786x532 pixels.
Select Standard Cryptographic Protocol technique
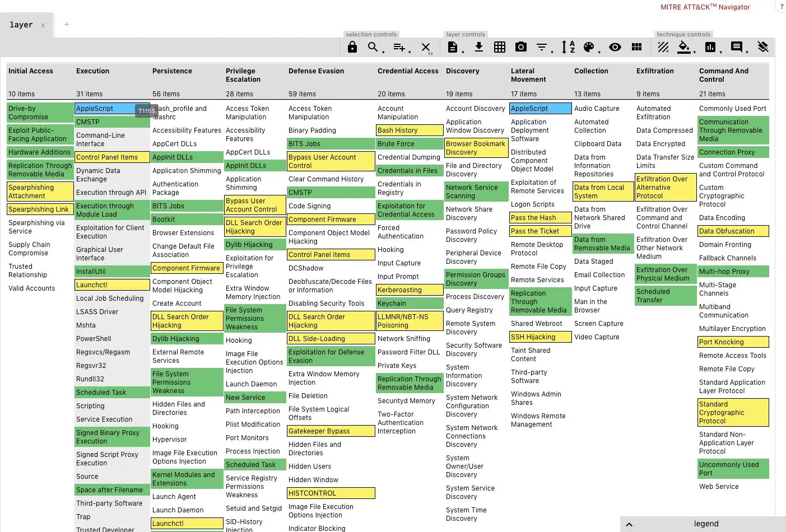point(733,413)
